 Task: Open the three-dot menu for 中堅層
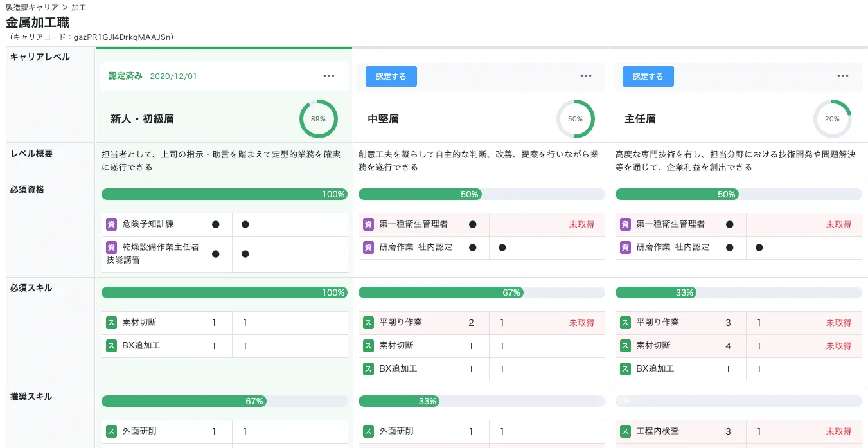[x=586, y=76]
